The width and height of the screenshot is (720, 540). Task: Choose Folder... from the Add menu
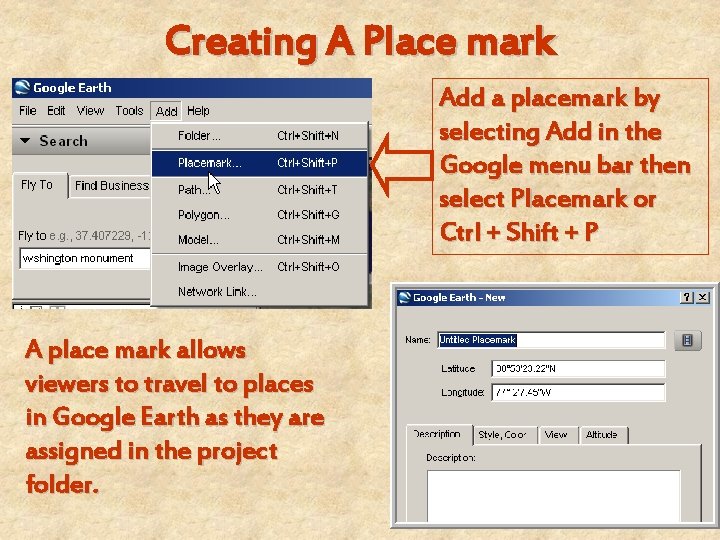point(260,136)
